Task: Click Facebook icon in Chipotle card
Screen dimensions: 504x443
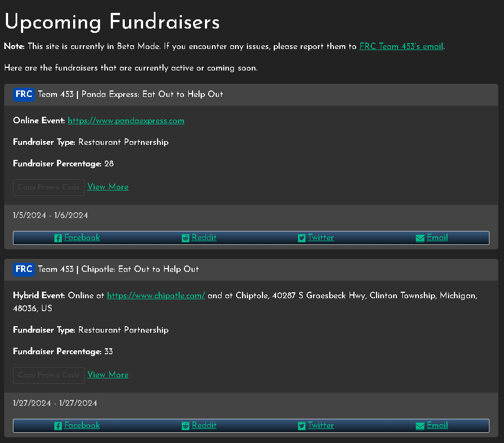Action: [58, 426]
